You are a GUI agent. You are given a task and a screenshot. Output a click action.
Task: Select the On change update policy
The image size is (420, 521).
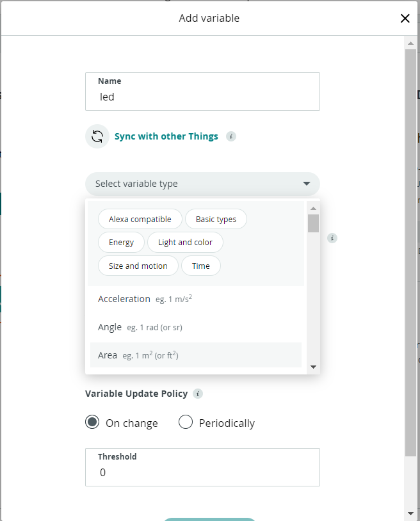click(93, 422)
